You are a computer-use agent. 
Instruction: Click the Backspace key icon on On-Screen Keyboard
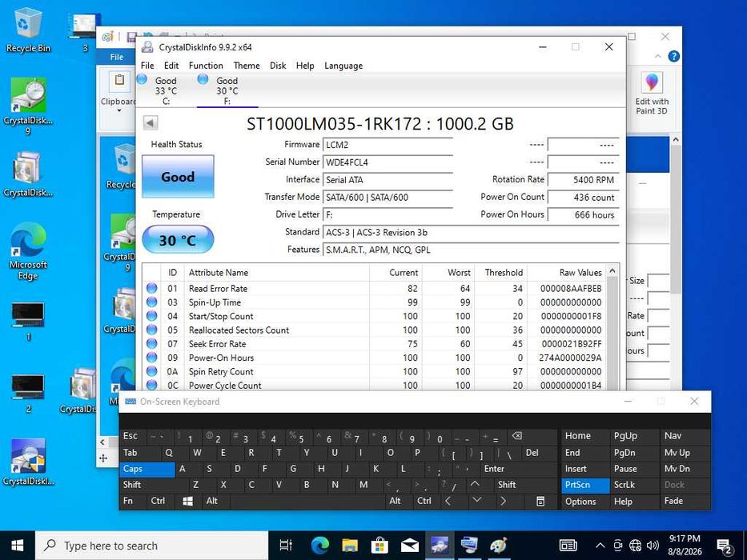[x=532, y=436]
